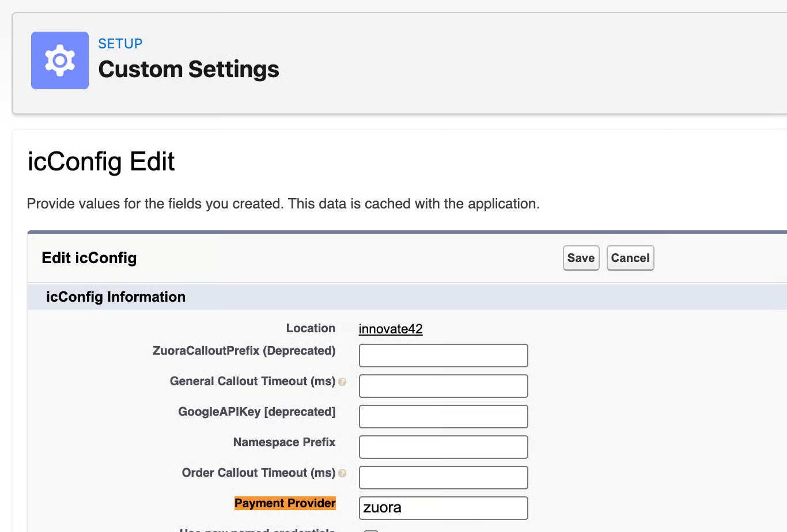The height and width of the screenshot is (532, 787).
Task: Click the highlighted Payment Provider label
Action: click(285, 503)
